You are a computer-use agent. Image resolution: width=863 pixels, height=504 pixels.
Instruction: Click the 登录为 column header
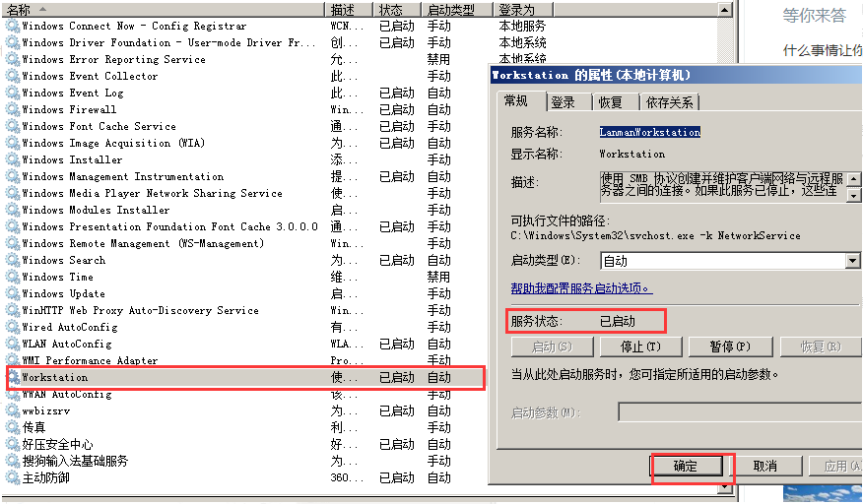pos(523,10)
